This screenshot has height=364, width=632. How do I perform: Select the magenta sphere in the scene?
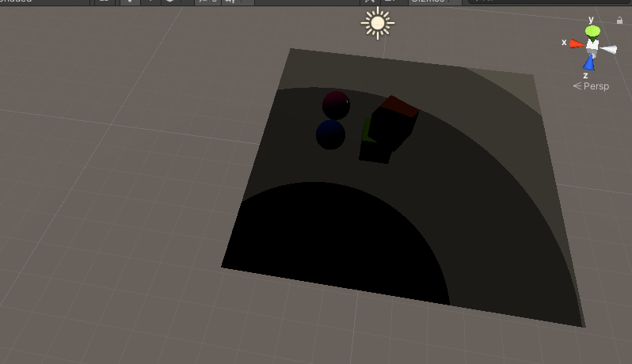coord(336,104)
